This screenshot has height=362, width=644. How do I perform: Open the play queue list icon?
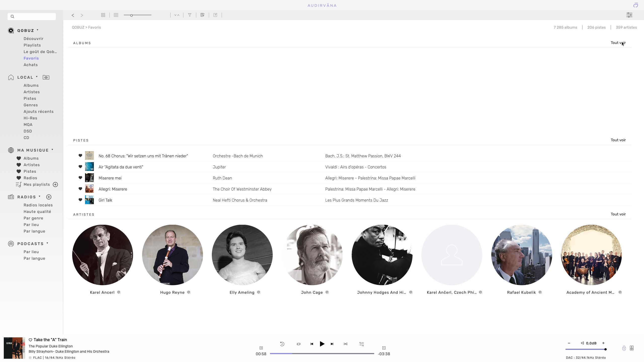[203, 15]
